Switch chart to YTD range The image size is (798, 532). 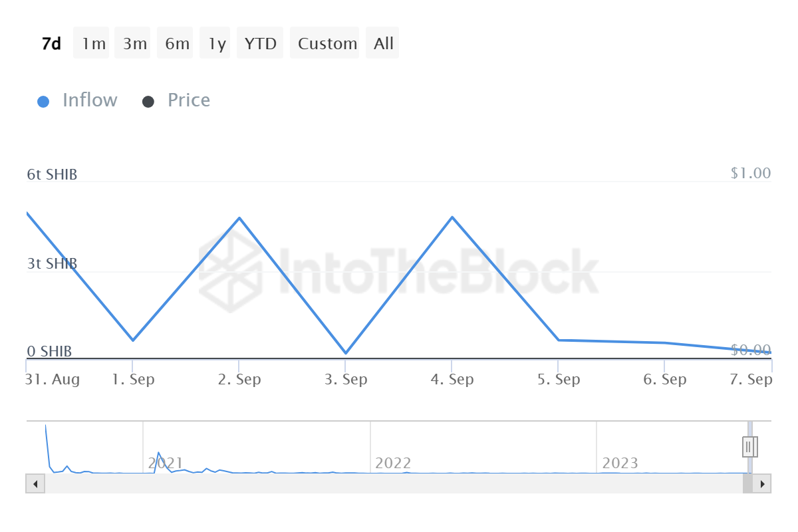tap(260, 43)
